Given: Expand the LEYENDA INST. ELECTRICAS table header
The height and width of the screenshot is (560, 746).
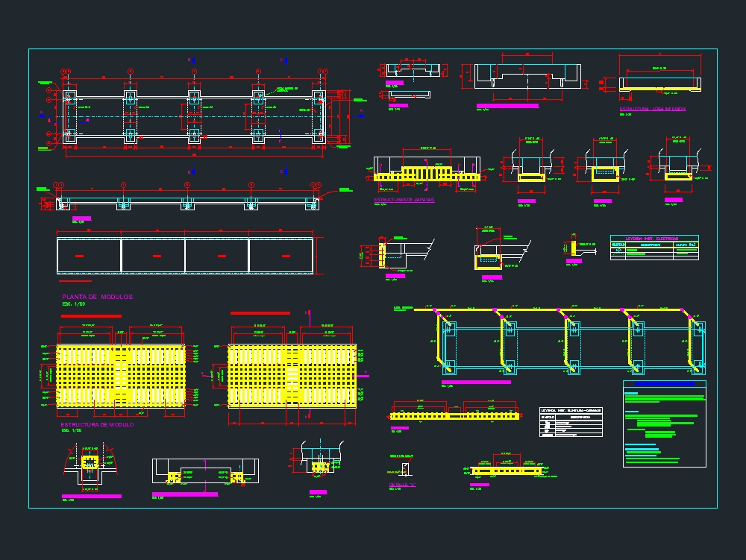Looking at the screenshot, I should [x=653, y=239].
